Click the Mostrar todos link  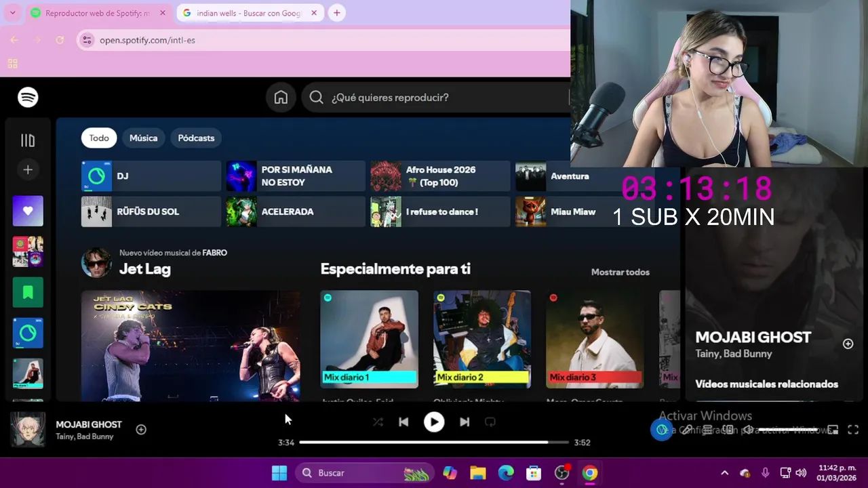(620, 272)
